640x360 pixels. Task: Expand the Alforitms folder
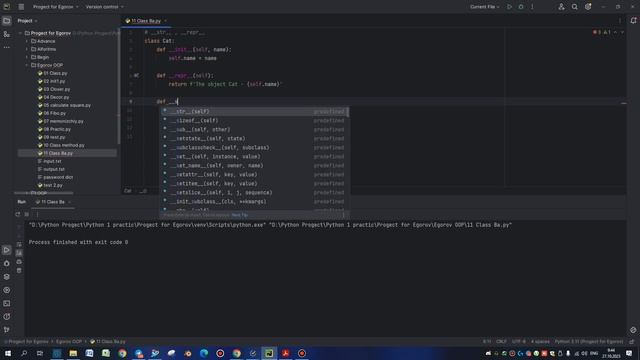click(27, 49)
